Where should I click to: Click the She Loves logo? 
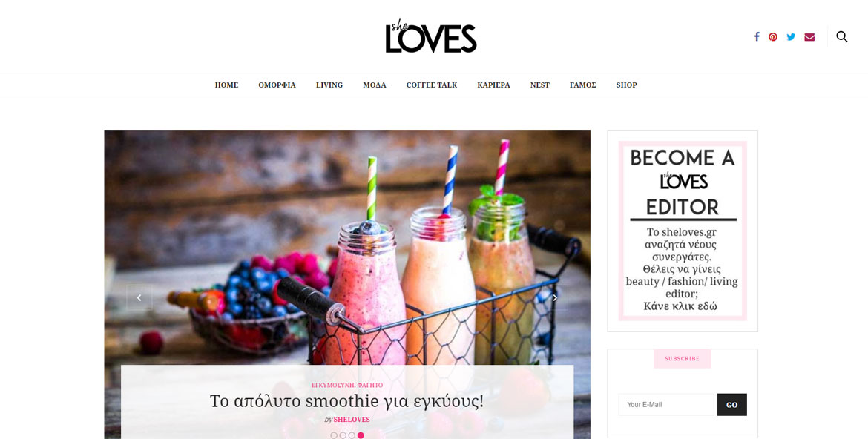(431, 36)
